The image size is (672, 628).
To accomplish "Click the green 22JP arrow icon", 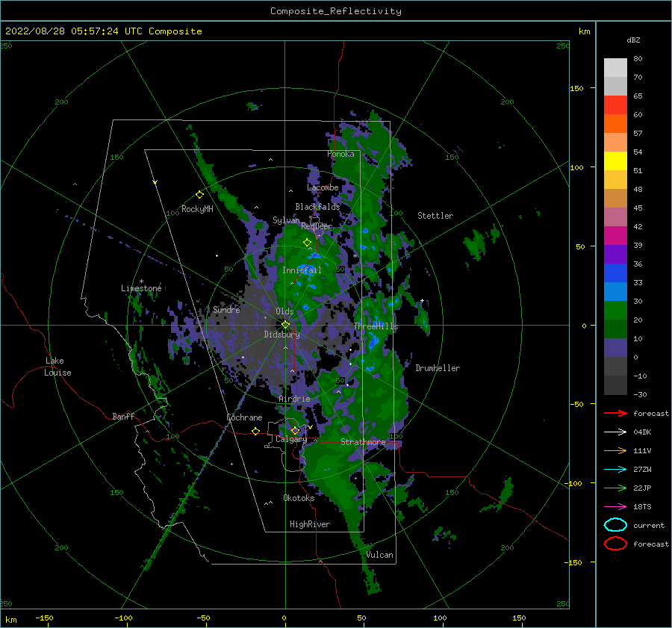I will pyautogui.click(x=615, y=488).
